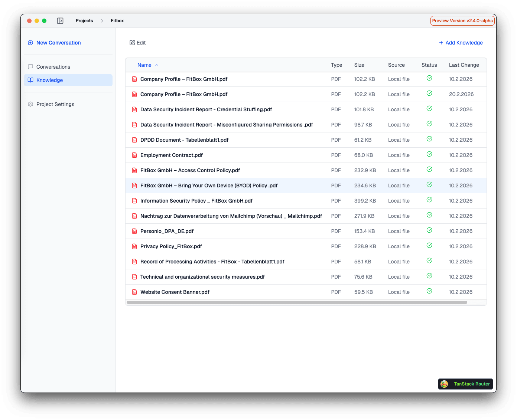The image size is (517, 420).
Task: Toggle the sidebar panel icon
Action: 60,21
